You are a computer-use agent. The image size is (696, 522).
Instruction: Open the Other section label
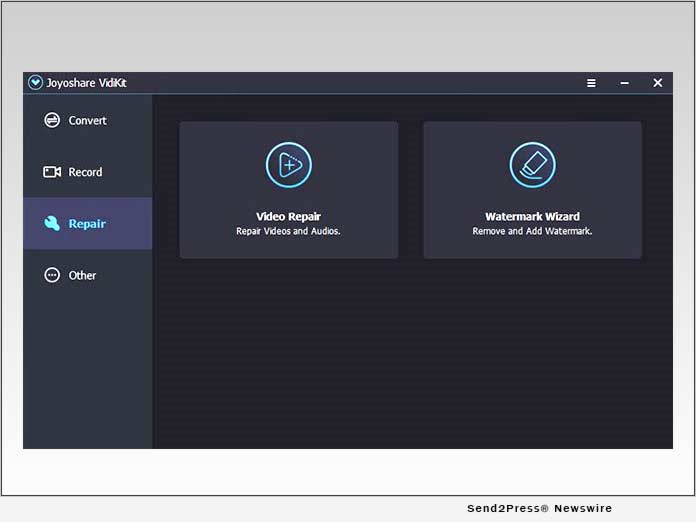[x=83, y=276]
